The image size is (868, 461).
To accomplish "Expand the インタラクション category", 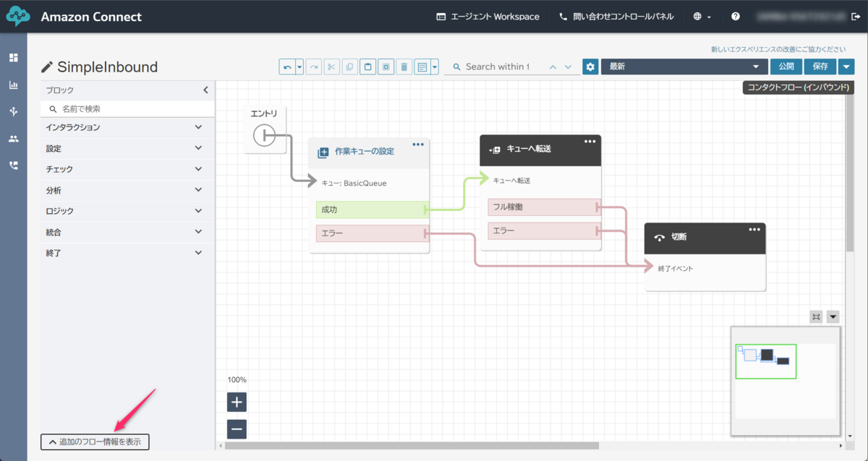I will pos(127,127).
